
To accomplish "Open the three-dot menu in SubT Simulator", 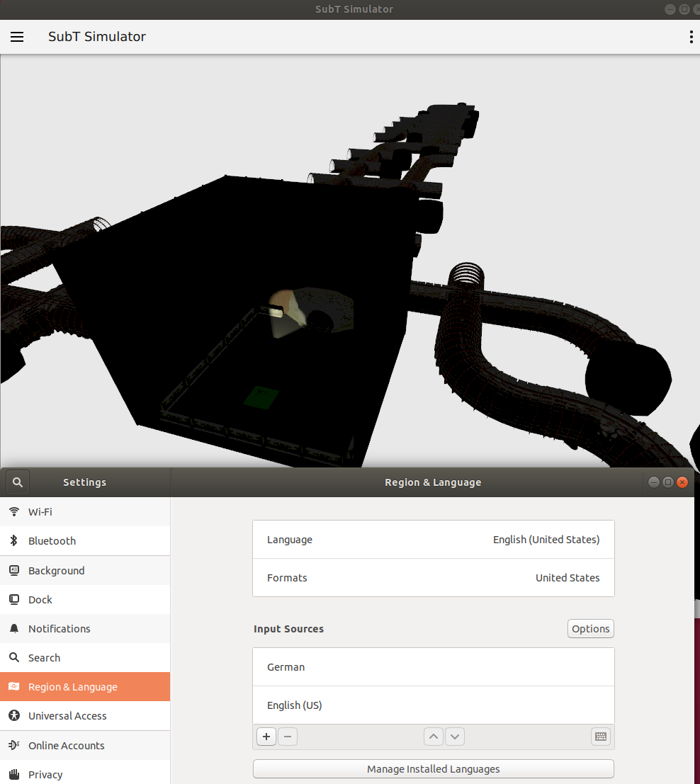I will coord(691,37).
